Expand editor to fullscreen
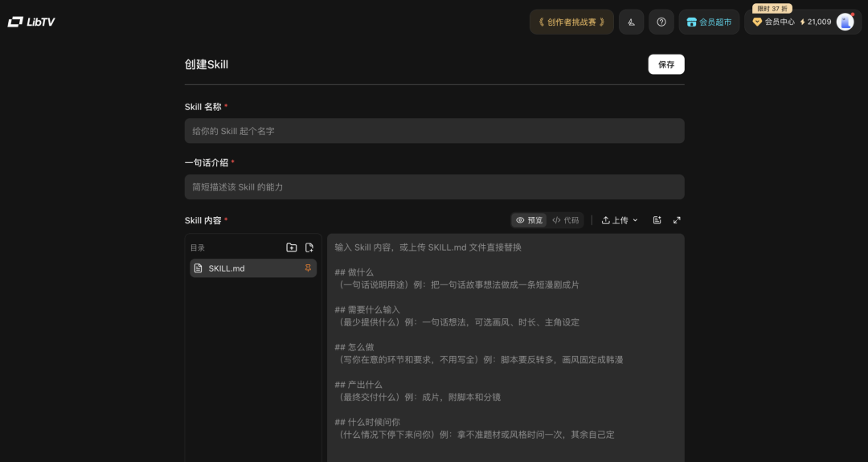The height and width of the screenshot is (462, 868). pyautogui.click(x=677, y=220)
